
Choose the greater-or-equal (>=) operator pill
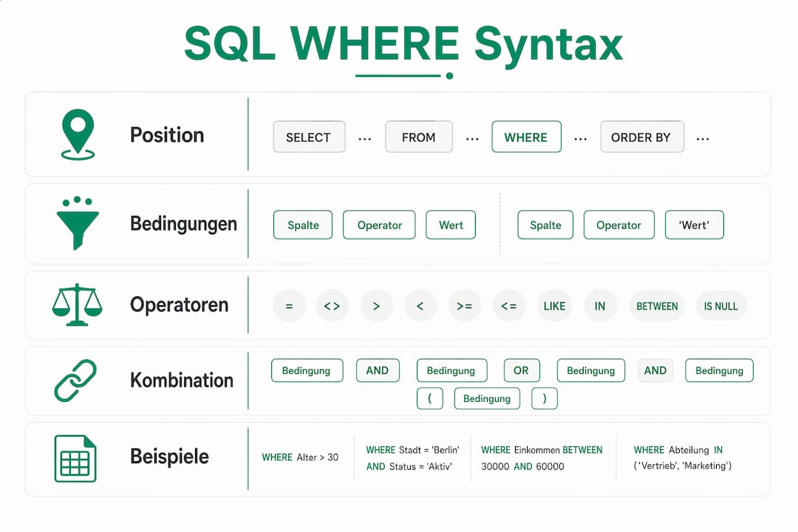click(x=465, y=306)
